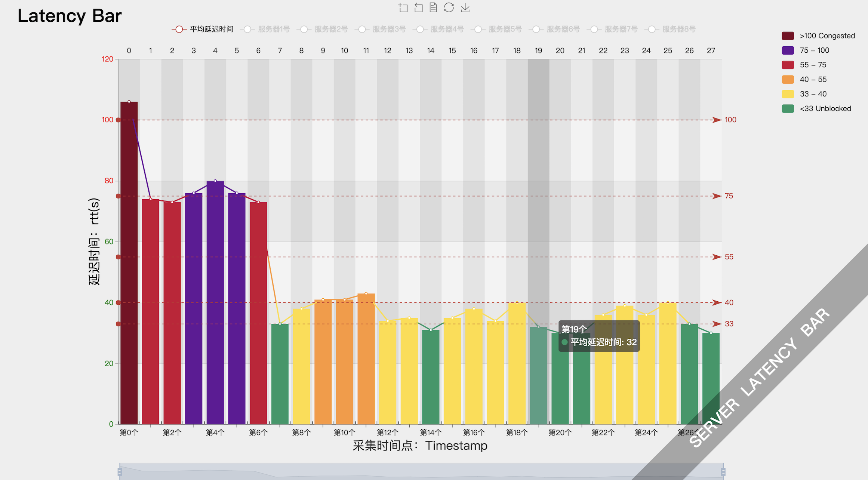Click the yellow bar at column 18
Screen dimensions: 868x480
pyautogui.click(x=517, y=363)
